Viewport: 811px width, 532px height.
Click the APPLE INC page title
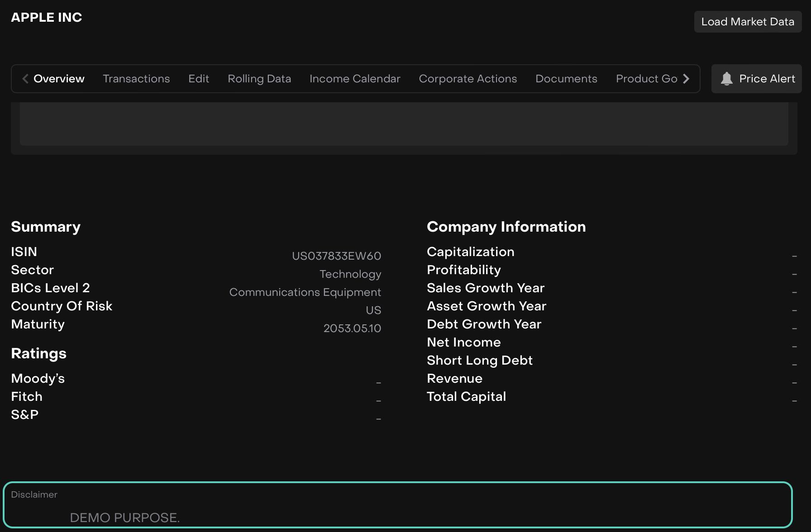pyautogui.click(x=47, y=17)
